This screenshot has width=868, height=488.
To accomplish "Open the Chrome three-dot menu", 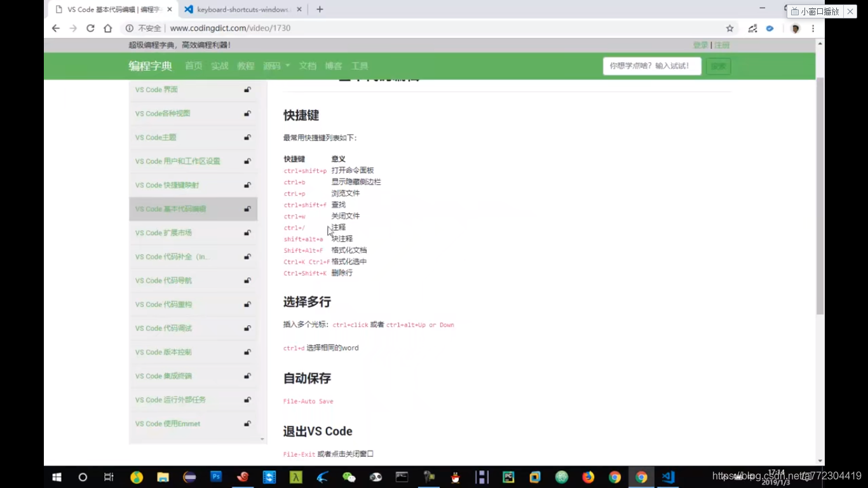I will click(x=813, y=28).
